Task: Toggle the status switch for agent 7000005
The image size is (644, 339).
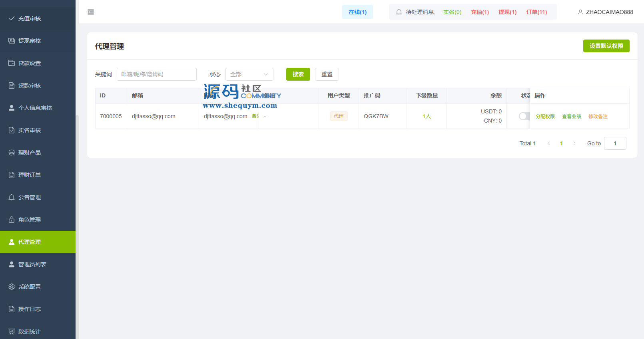Action: tap(524, 116)
